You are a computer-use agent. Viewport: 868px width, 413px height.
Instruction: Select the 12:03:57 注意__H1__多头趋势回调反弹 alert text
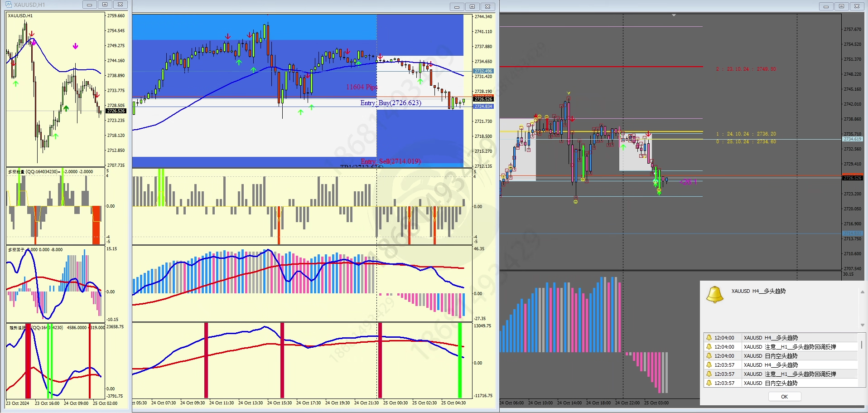tap(790, 374)
